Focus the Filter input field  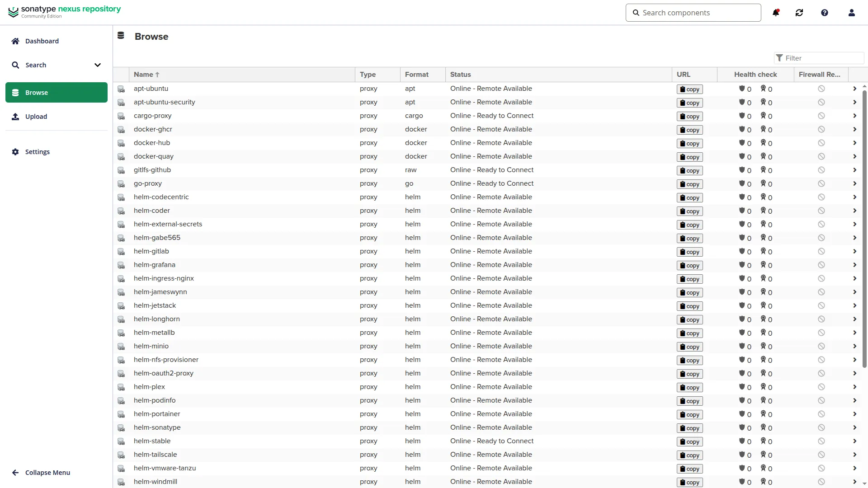(819, 58)
